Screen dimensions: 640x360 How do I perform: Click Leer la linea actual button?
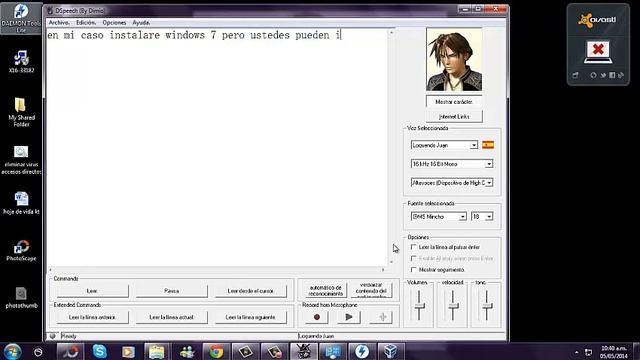171,317
